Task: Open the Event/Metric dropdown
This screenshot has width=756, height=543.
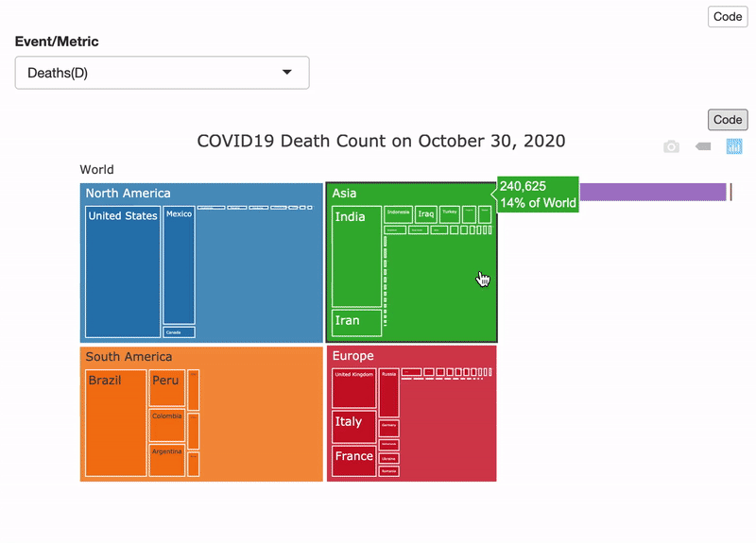Action: [x=162, y=73]
